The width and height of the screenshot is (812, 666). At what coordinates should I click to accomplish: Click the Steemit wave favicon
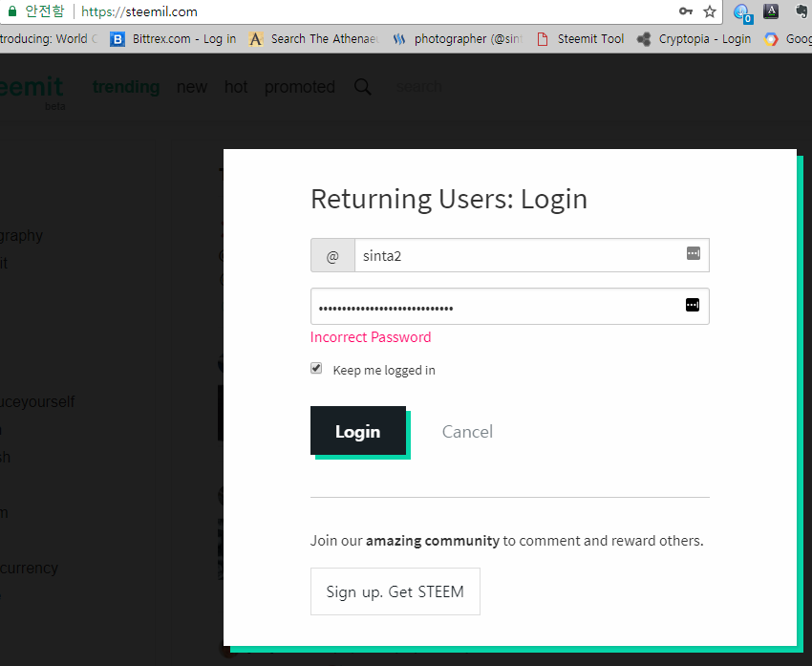(x=398, y=39)
